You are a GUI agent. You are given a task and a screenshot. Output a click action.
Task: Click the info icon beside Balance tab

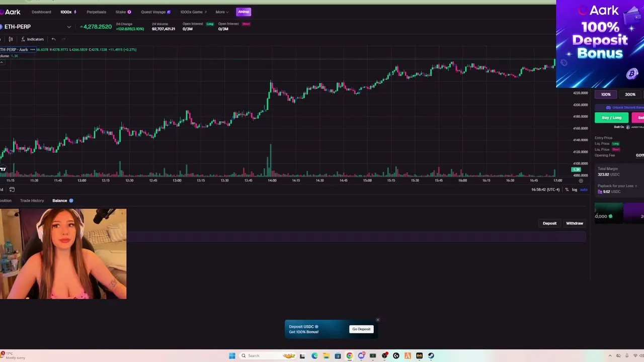coord(71,201)
